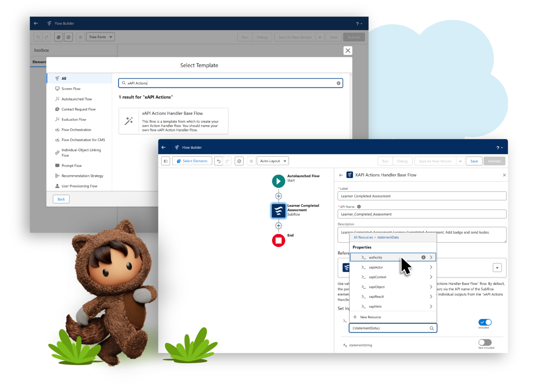
Task: Click the copy elements icon in the toolbar
Action: (58, 37)
